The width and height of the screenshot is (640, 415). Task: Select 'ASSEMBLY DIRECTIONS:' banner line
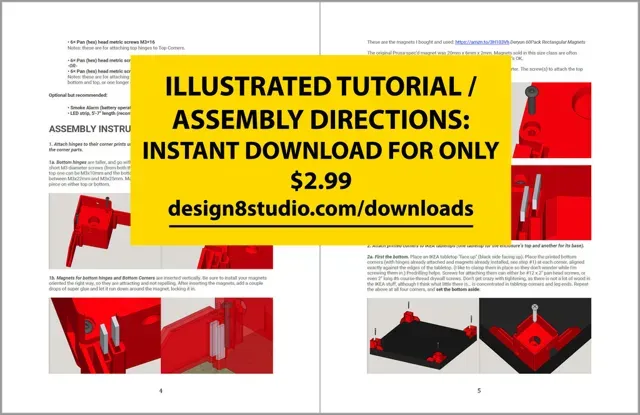point(321,120)
